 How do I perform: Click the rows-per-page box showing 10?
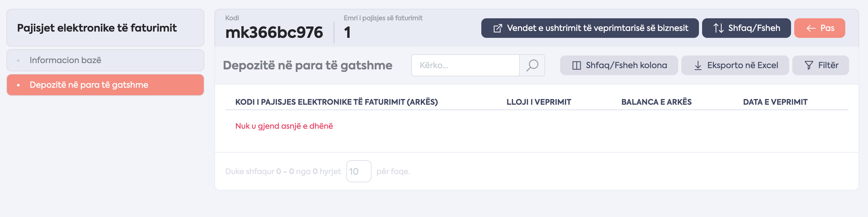pyautogui.click(x=359, y=171)
